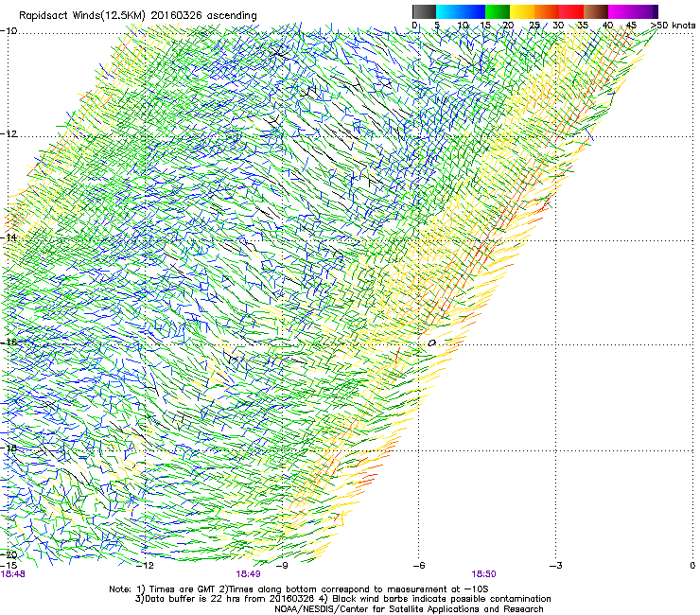Click the '-9' longitude axis label

(x=282, y=566)
